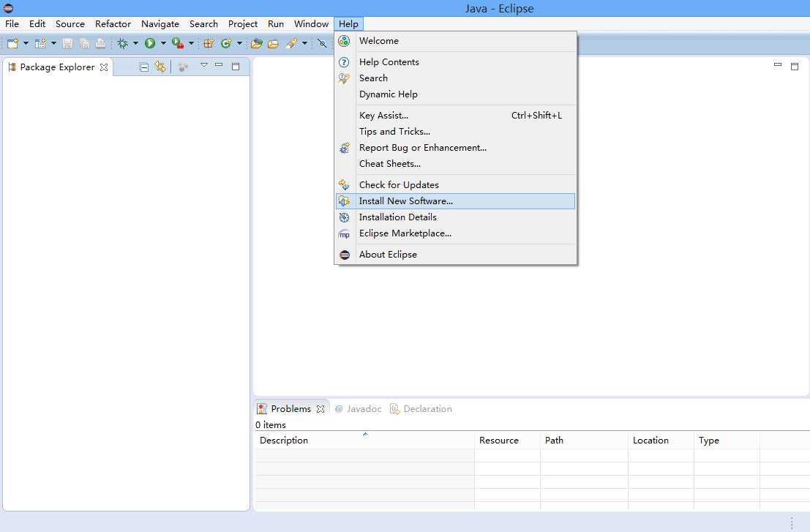Click the Save All toolbar icon
810x532 pixels.
click(84, 43)
